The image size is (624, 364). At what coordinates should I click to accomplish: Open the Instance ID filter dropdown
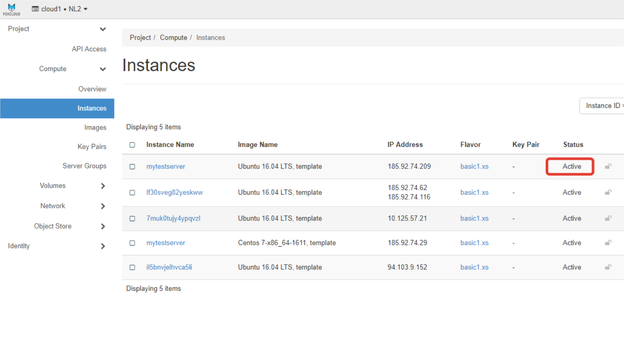602,106
